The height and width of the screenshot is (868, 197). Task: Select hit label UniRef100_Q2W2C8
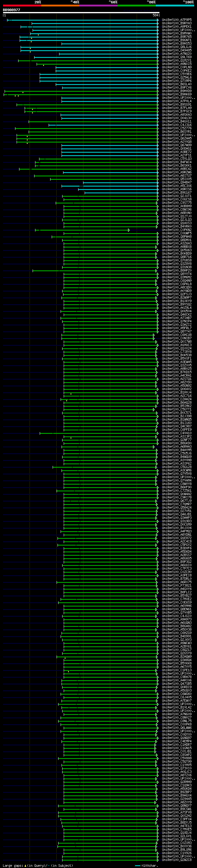[x=176, y=860]
